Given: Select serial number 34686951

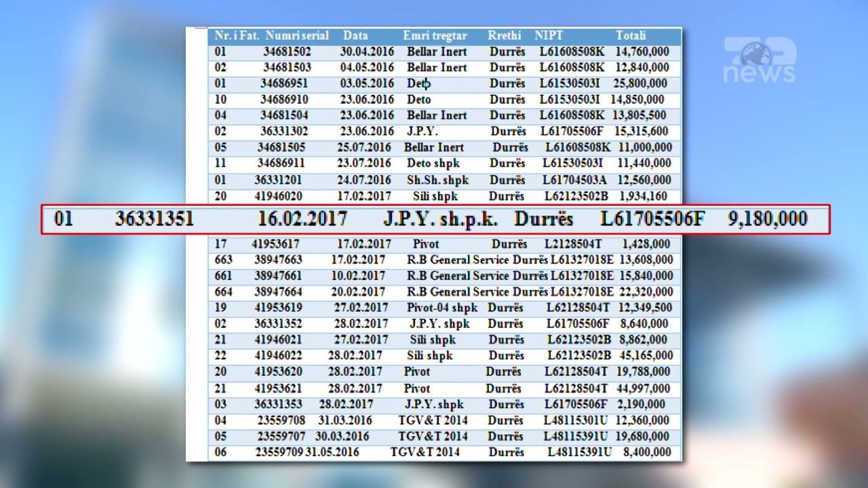Looking at the screenshot, I should coord(284,83).
